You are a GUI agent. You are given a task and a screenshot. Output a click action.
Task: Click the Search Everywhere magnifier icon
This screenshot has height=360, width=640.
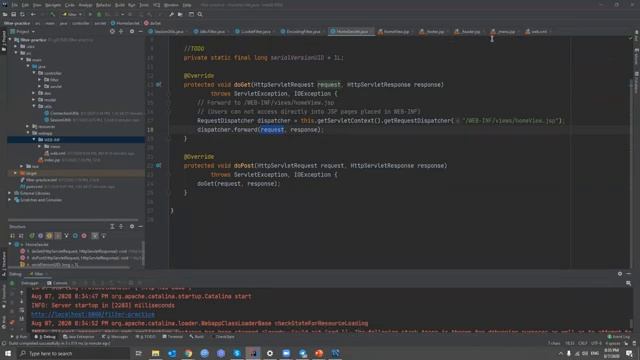pos(200,14)
